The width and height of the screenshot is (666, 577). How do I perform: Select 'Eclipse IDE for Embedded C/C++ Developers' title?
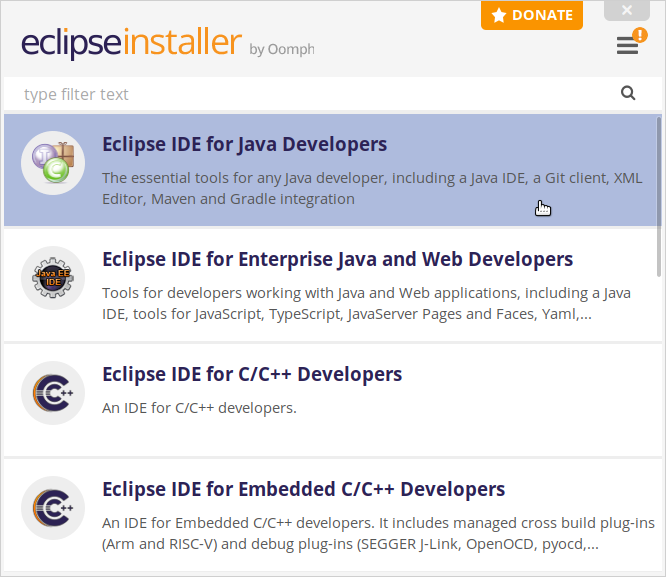click(x=303, y=489)
